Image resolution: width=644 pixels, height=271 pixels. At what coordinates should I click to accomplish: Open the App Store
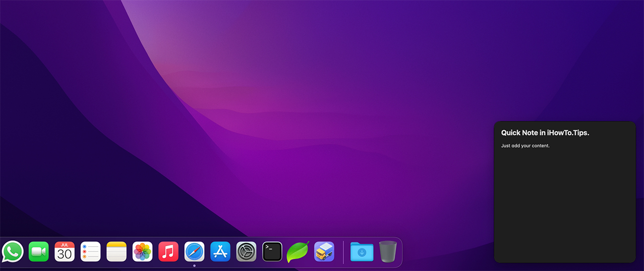(220, 252)
